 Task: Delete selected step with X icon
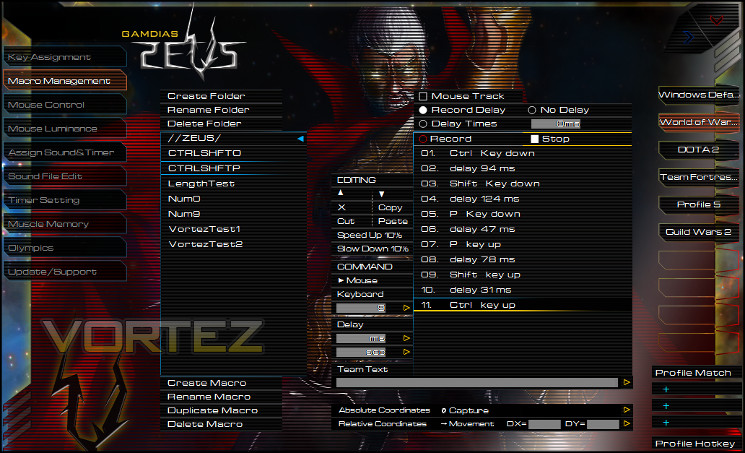point(341,207)
